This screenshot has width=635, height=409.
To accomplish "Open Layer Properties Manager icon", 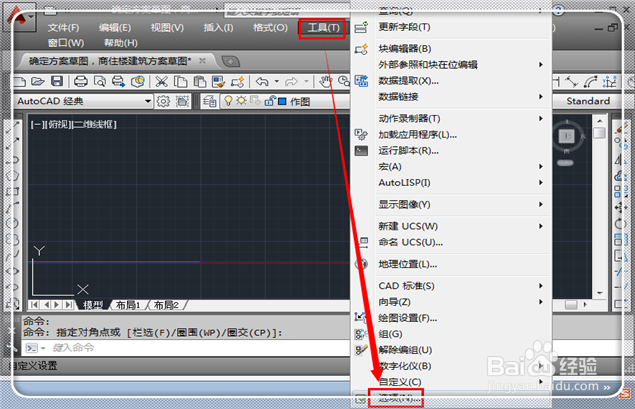I will coord(209,101).
